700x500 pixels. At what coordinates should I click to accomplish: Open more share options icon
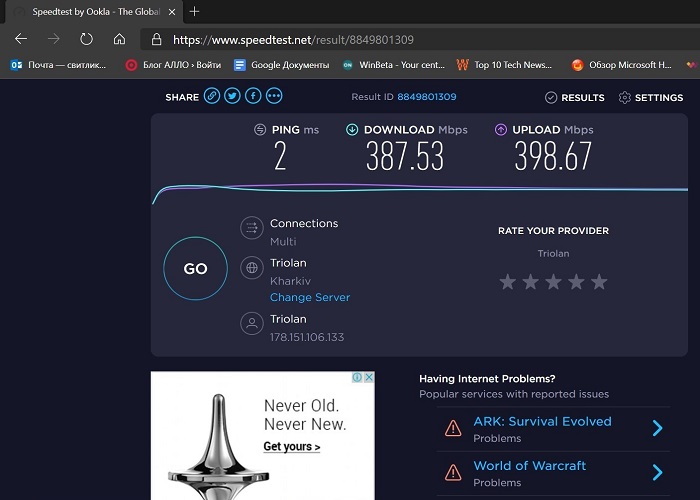[x=274, y=96]
